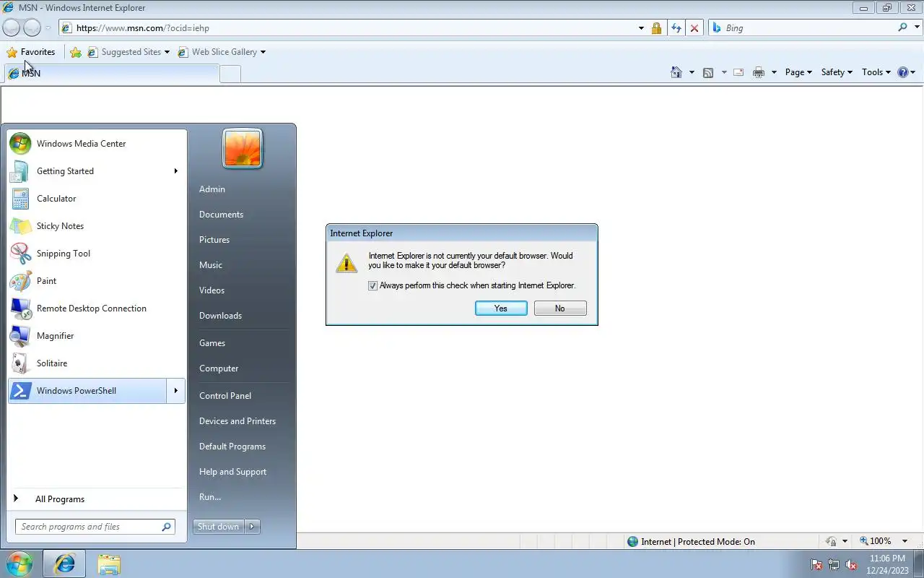The height and width of the screenshot is (578, 924).
Task: Open the Favorites button
Action: (x=30, y=52)
